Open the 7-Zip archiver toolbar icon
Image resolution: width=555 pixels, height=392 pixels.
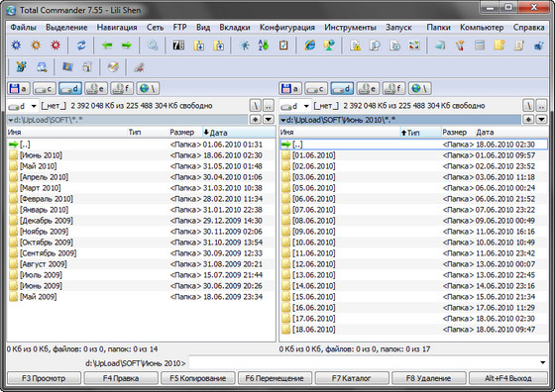(x=178, y=46)
